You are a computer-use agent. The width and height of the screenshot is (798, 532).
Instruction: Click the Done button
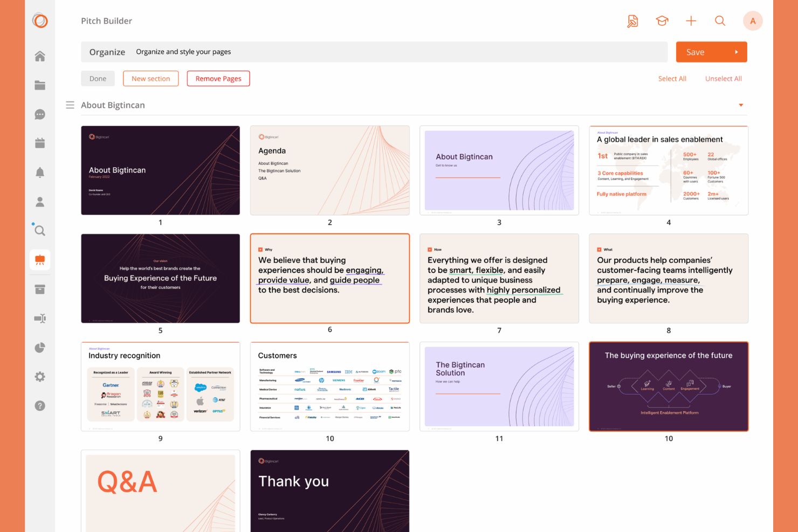(98, 79)
